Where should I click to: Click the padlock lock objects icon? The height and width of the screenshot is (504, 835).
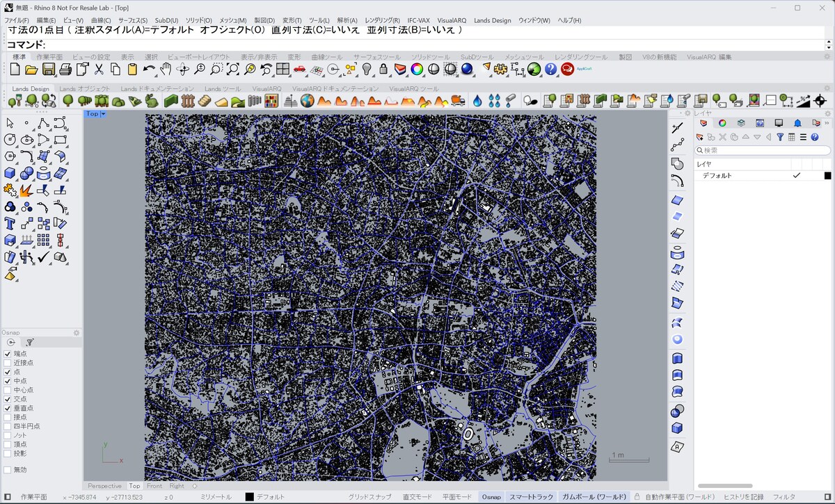click(x=384, y=69)
